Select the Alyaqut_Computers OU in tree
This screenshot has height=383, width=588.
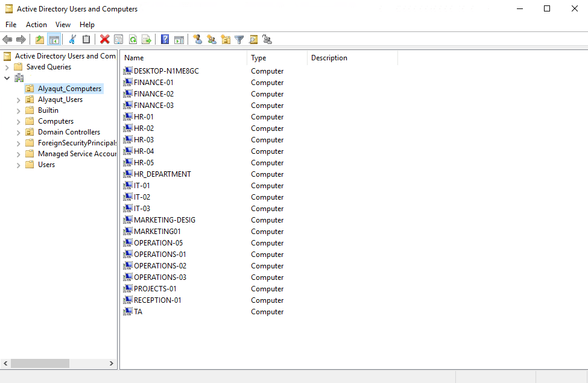tap(69, 89)
